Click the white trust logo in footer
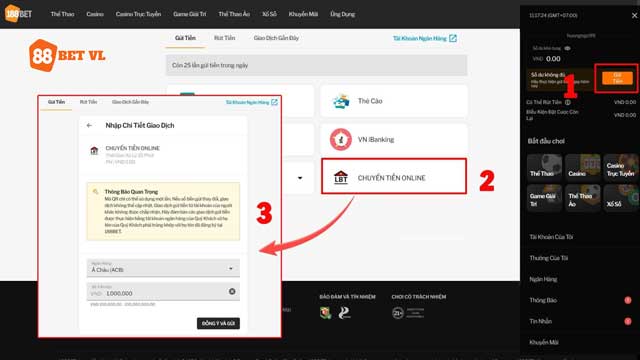 pos(344,313)
